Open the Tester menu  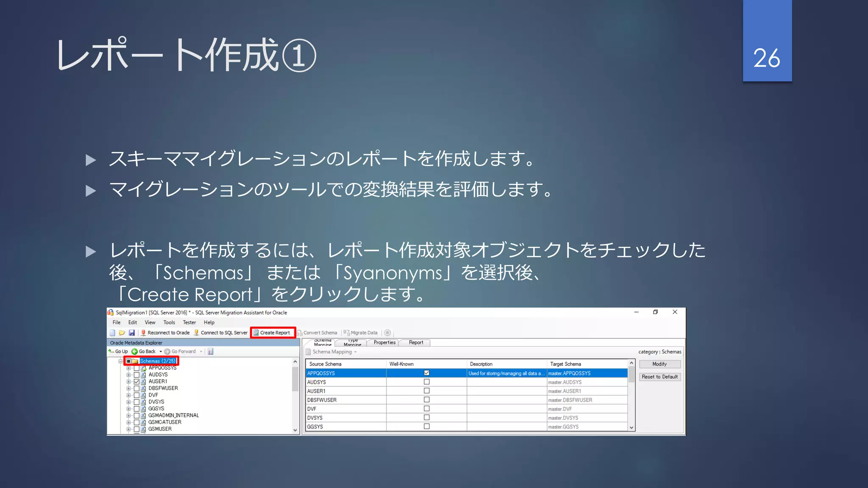[189, 322]
